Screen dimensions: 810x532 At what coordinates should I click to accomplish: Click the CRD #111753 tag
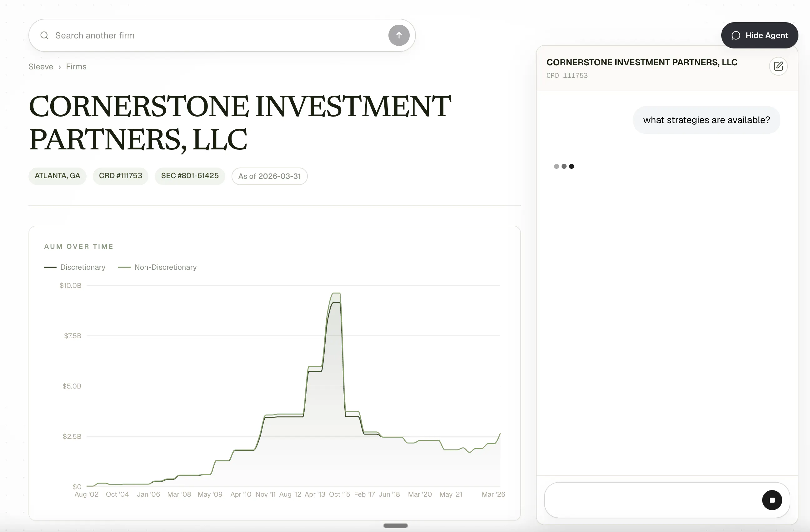121,176
